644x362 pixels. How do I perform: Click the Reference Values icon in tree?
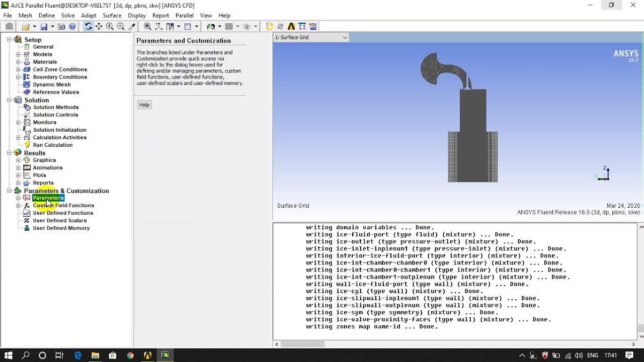click(27, 92)
